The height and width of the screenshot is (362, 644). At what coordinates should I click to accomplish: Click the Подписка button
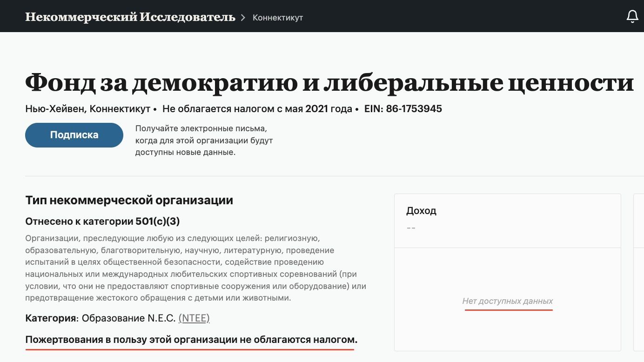[x=74, y=135]
